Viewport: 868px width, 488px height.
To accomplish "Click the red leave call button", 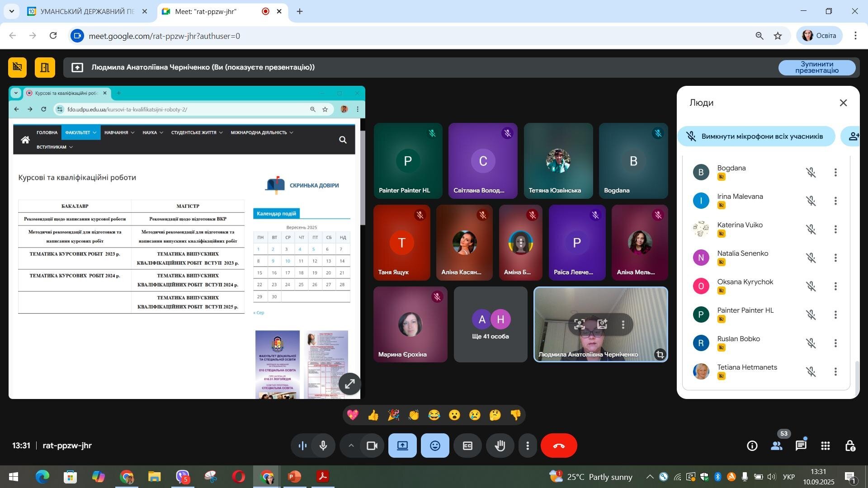I will click(559, 446).
